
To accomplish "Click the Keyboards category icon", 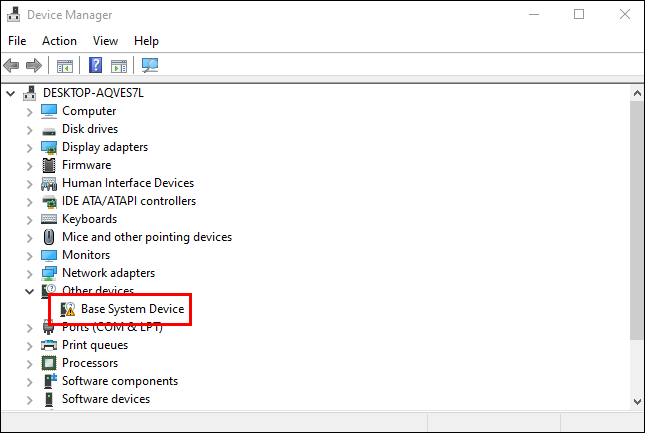I will (49, 219).
